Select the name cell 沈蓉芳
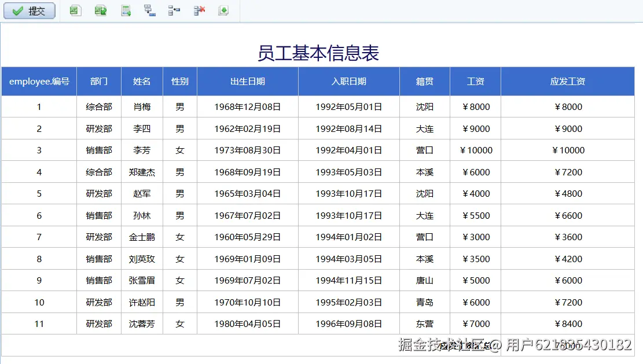 pyautogui.click(x=142, y=324)
